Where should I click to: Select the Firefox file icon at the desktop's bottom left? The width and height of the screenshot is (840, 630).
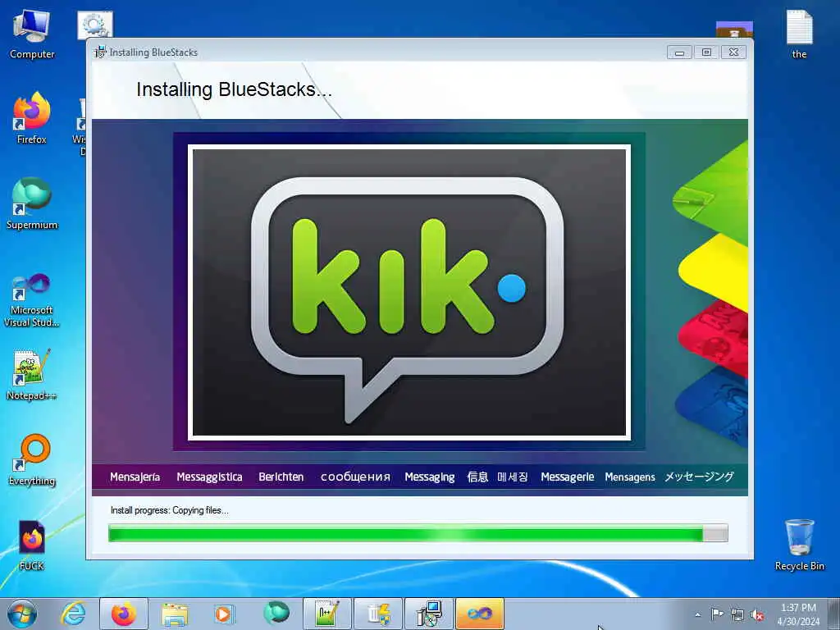(x=32, y=545)
